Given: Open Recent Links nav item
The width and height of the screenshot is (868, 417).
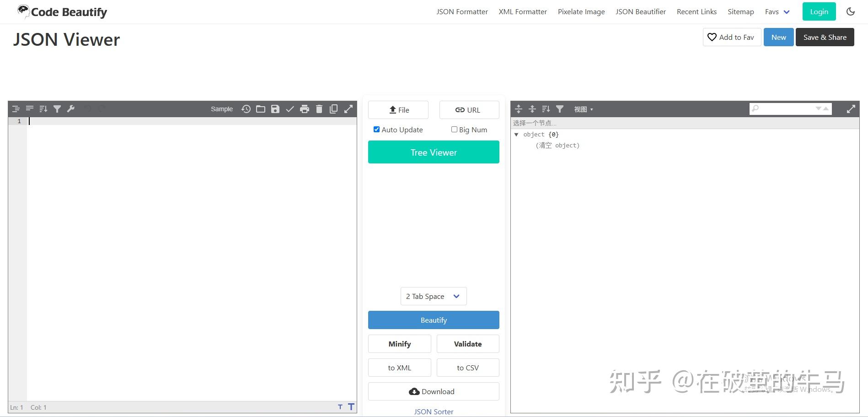Looking at the screenshot, I should pyautogui.click(x=697, y=12).
